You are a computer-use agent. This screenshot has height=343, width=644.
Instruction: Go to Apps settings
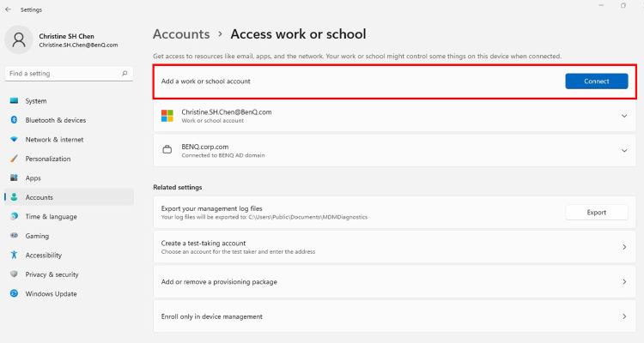[x=69, y=178]
